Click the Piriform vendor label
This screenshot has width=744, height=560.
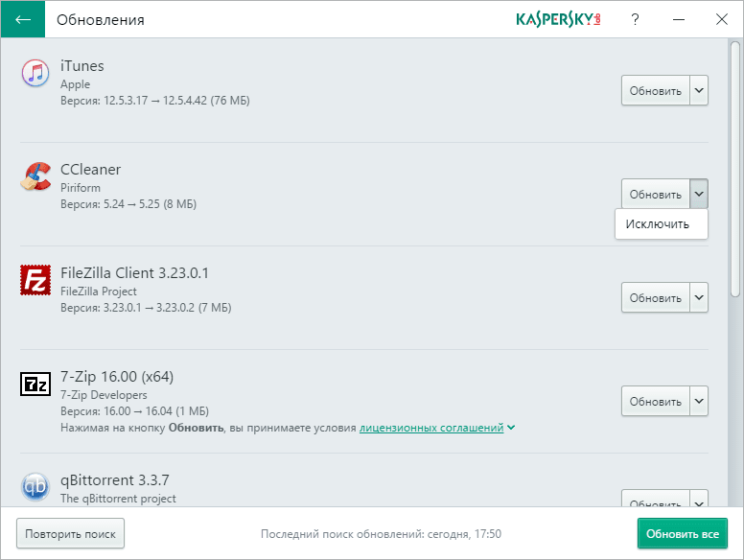tap(81, 188)
